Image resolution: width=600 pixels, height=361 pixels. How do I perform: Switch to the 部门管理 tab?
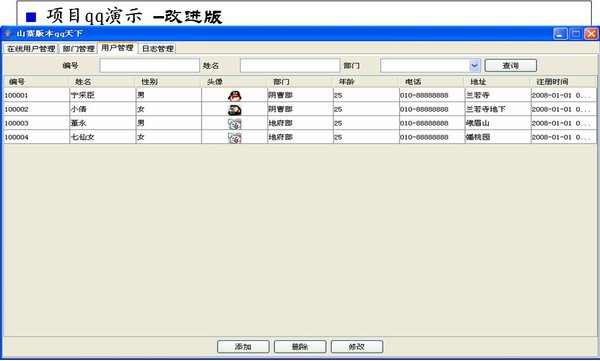(78, 49)
